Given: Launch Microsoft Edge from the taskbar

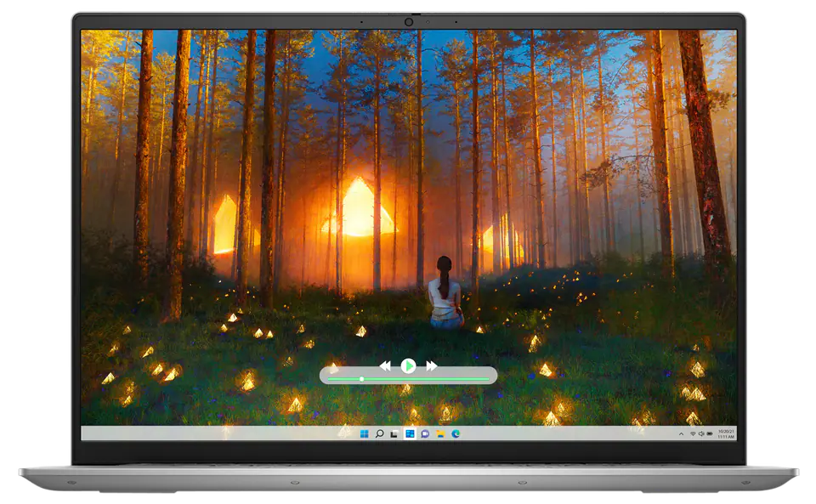Looking at the screenshot, I should tap(456, 433).
